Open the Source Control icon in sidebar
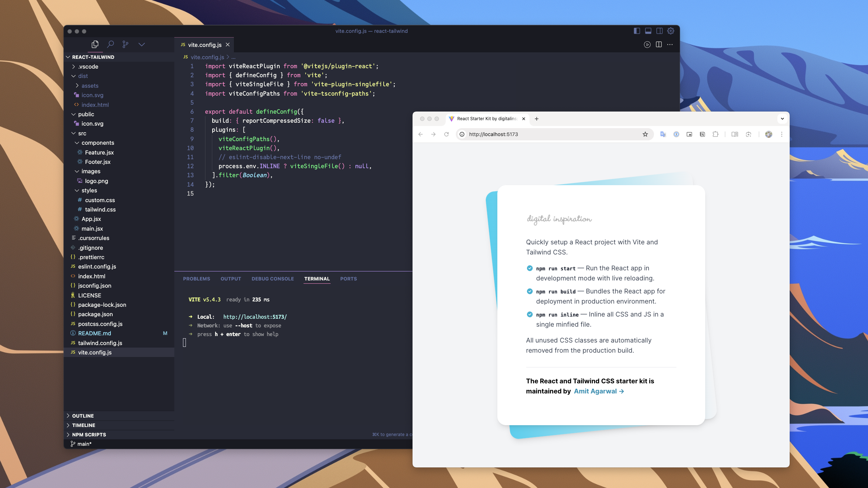The width and height of the screenshot is (868, 488). [125, 44]
